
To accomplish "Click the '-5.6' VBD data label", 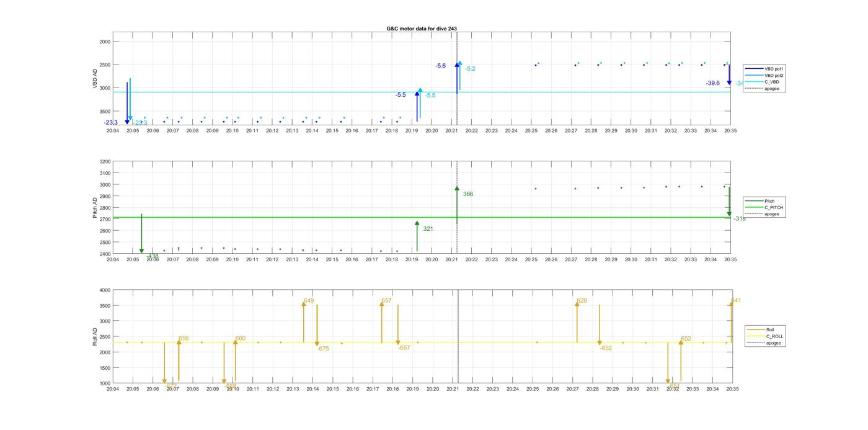I will pyautogui.click(x=440, y=66).
